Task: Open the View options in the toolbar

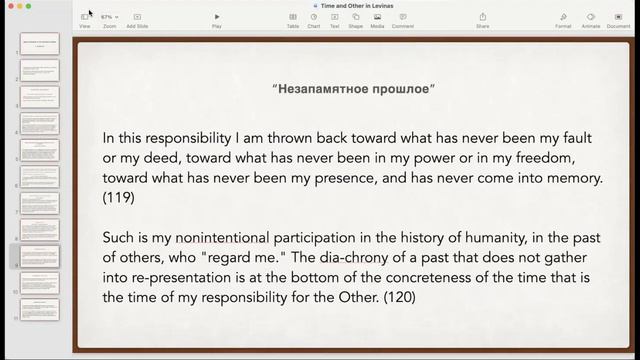Action: point(84,20)
